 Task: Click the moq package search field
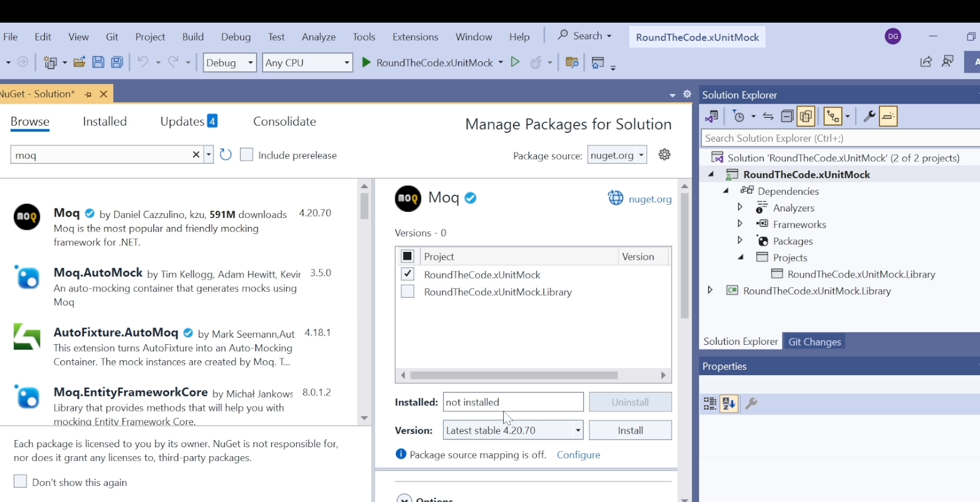[x=101, y=155]
